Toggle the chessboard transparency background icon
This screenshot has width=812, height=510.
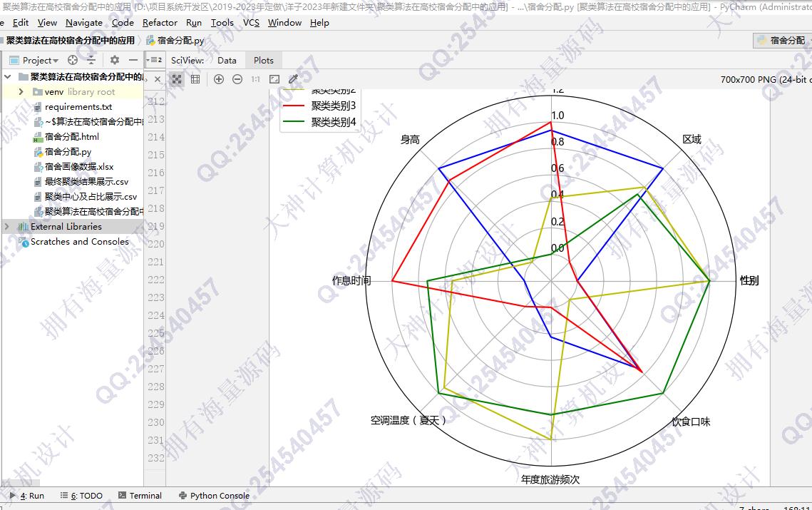pos(177,79)
